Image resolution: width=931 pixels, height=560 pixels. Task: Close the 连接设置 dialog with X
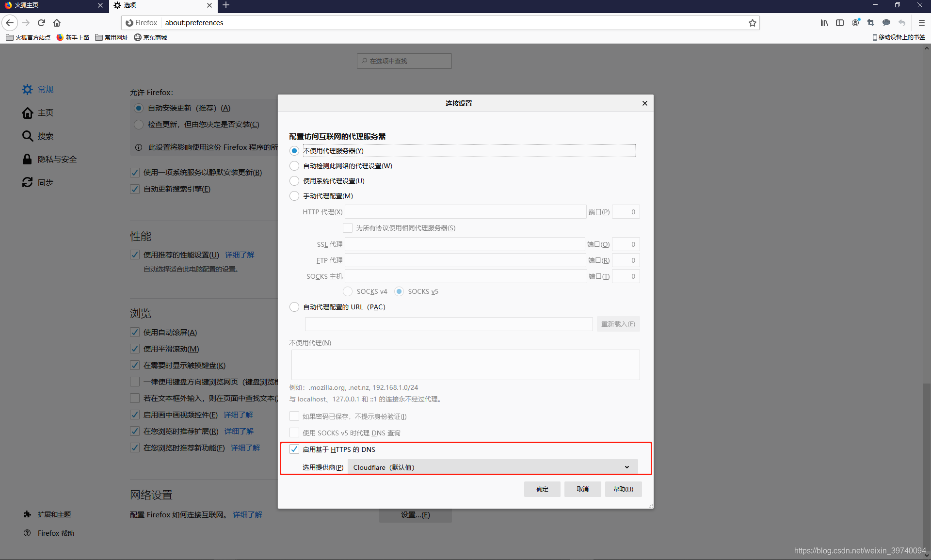[x=644, y=103]
